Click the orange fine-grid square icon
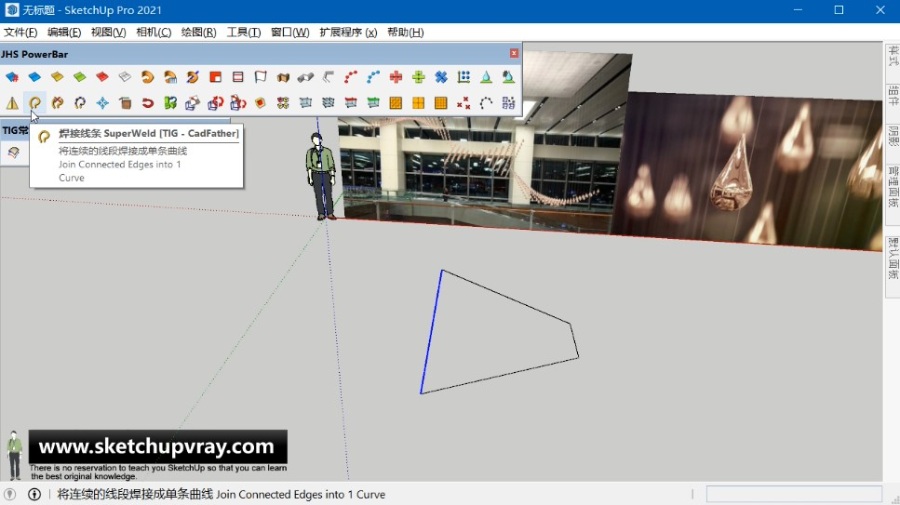900x505 pixels. [441, 103]
